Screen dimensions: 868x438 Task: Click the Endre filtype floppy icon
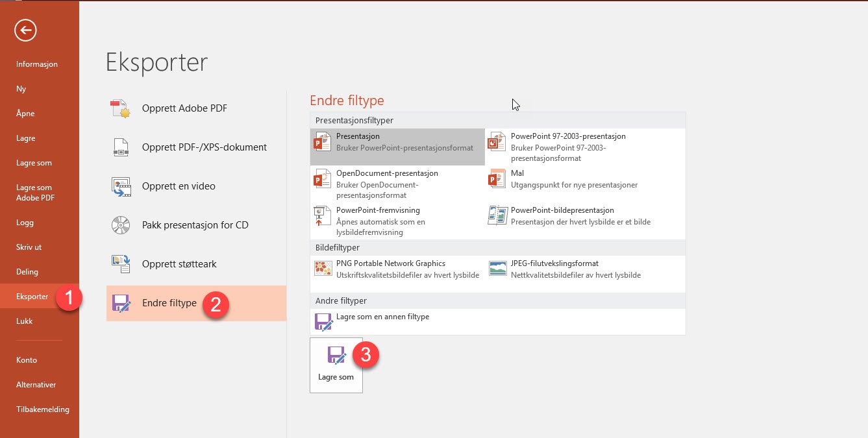tap(121, 303)
